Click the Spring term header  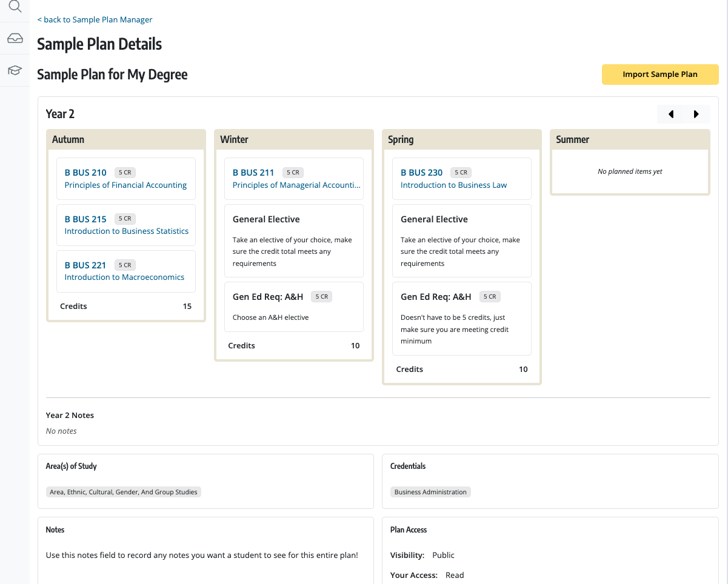pos(462,139)
